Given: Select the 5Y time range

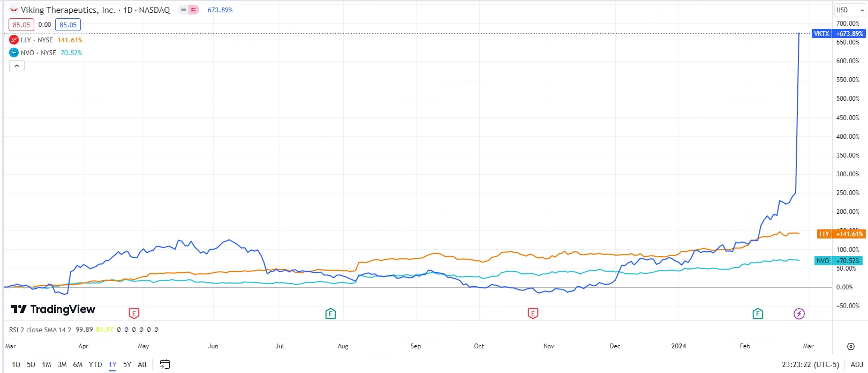Looking at the screenshot, I should click(127, 364).
